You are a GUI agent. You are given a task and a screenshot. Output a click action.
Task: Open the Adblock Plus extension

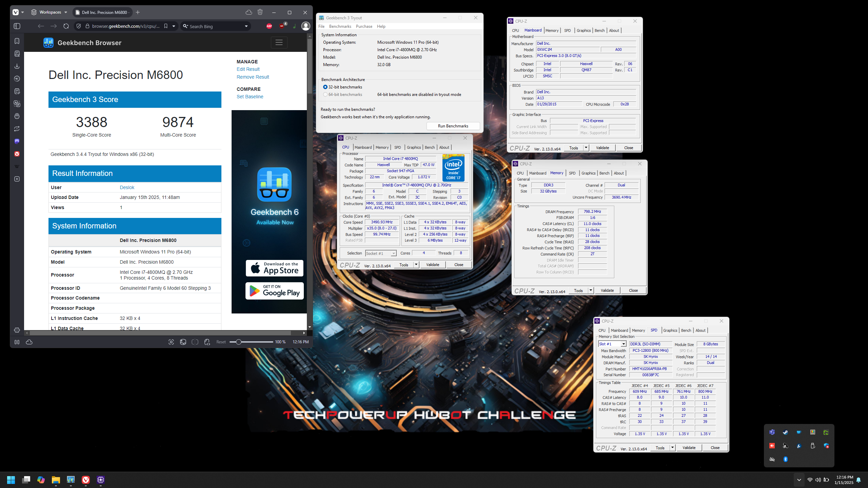click(x=269, y=26)
